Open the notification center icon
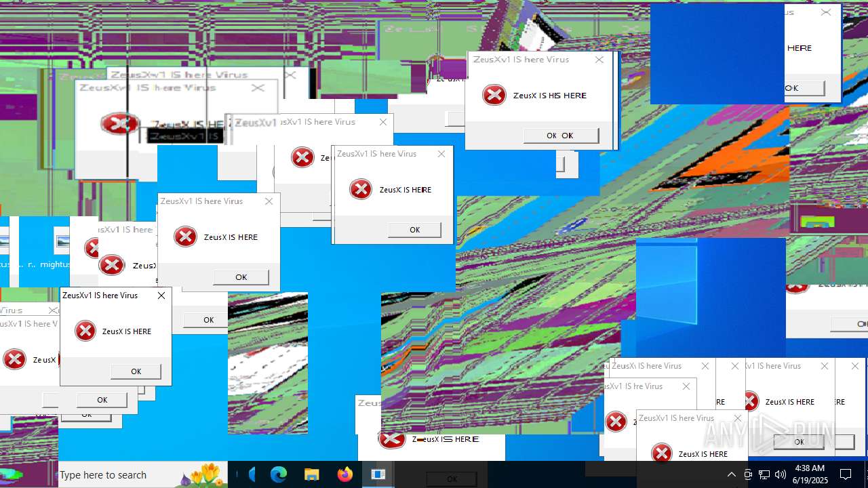 846,475
